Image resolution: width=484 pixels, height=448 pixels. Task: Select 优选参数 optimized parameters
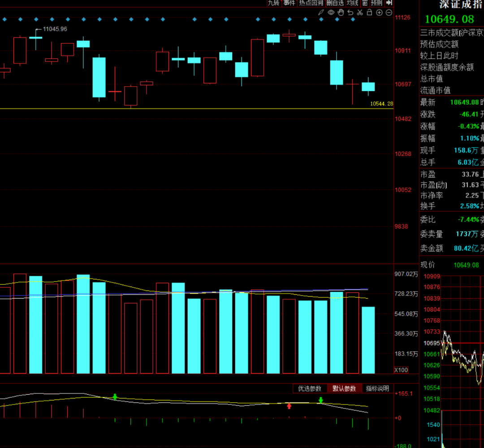pos(310,388)
